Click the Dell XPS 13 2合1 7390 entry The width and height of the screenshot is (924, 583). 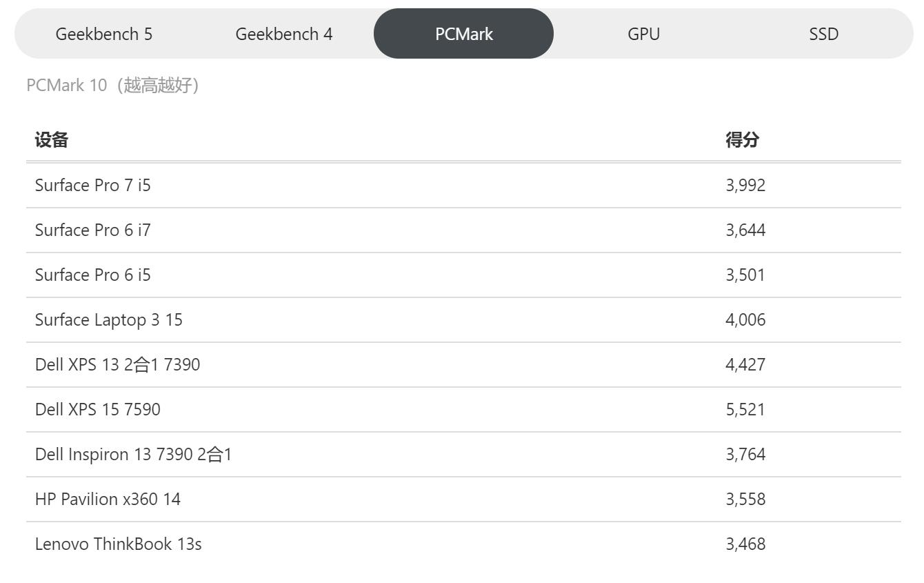click(117, 364)
